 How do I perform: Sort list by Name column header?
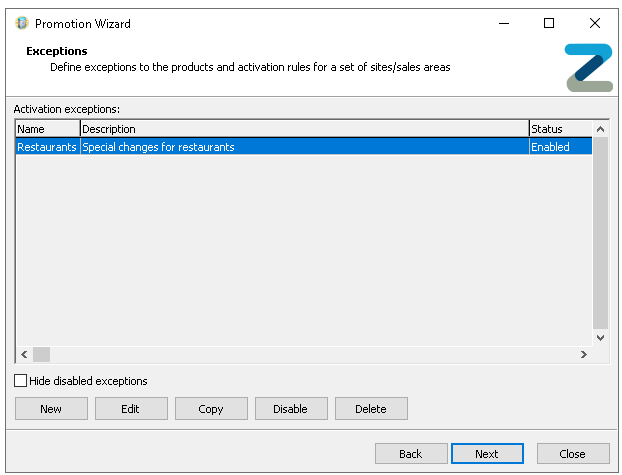pos(47,129)
